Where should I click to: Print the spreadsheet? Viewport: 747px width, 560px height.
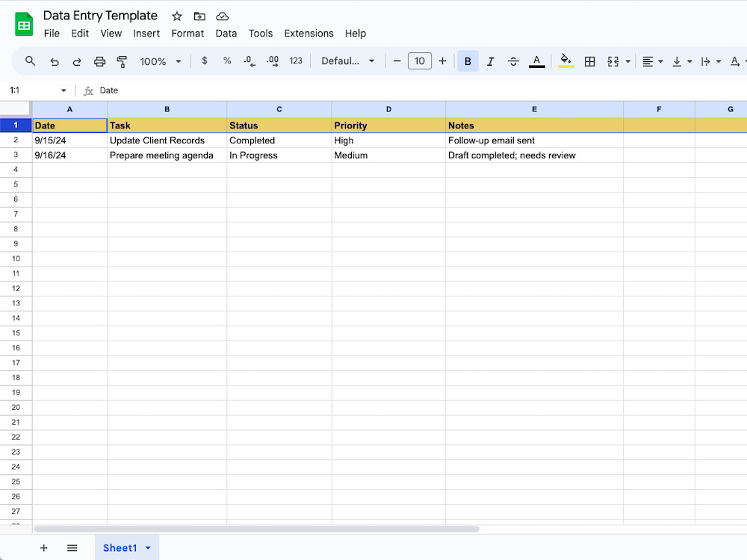(99, 61)
